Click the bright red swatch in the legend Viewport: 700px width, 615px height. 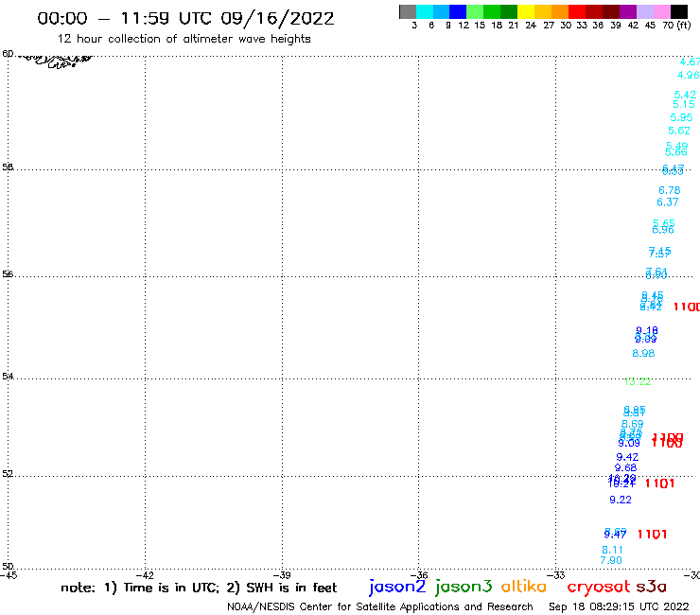577,11
